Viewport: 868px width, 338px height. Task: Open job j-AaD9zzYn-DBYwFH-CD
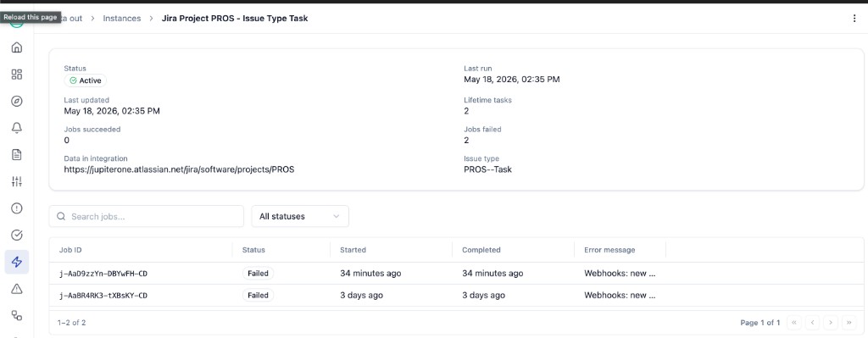tap(103, 274)
